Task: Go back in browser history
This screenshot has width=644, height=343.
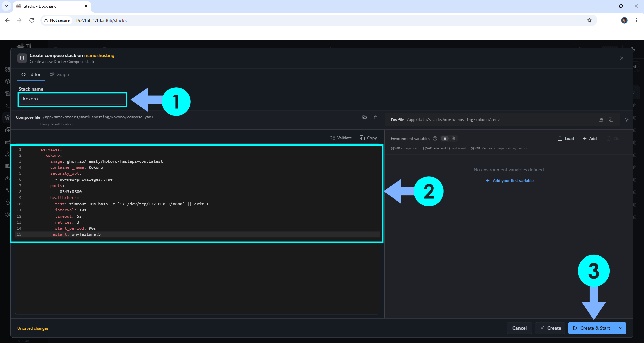Action: click(x=7, y=20)
